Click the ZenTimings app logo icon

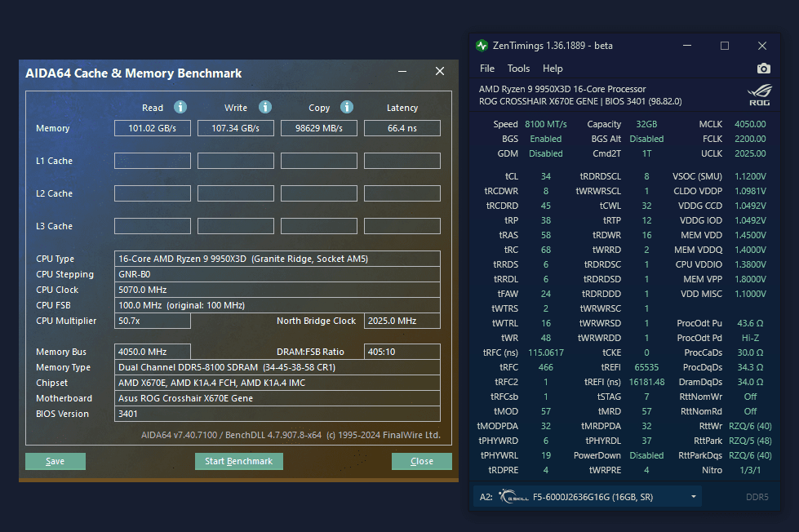pyautogui.click(x=482, y=46)
